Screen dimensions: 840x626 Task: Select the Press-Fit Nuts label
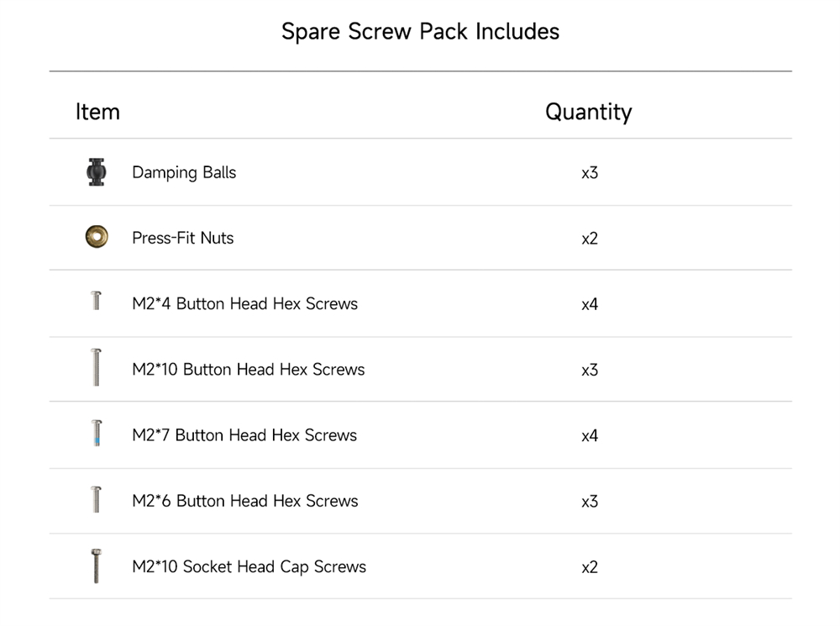tap(182, 239)
